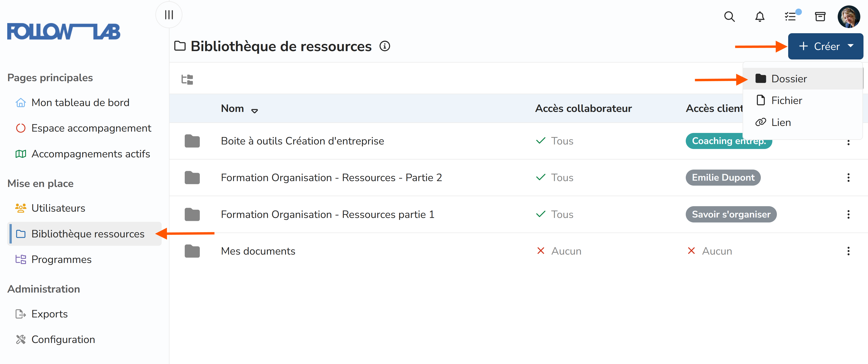Click Tous access for Boite à outils row

pyautogui.click(x=554, y=141)
